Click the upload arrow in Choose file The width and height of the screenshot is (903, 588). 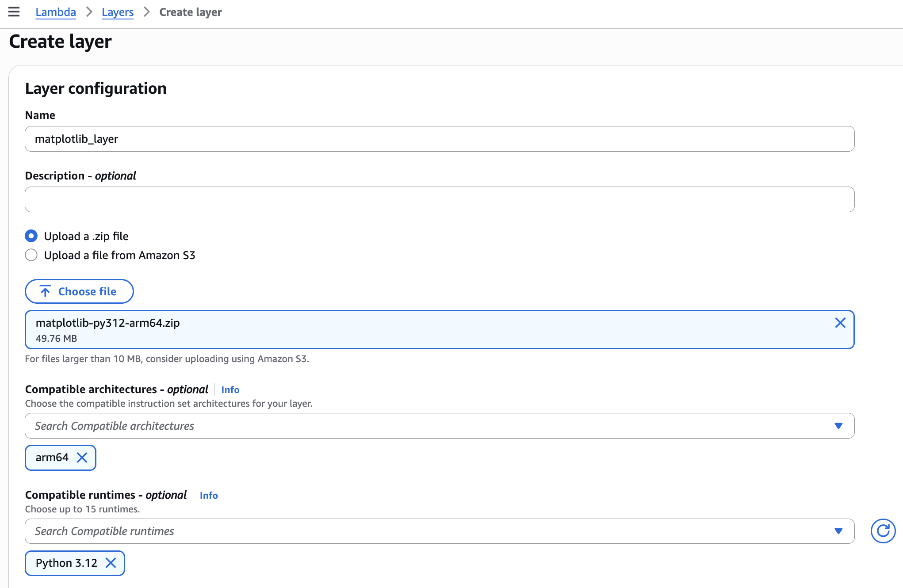click(45, 291)
